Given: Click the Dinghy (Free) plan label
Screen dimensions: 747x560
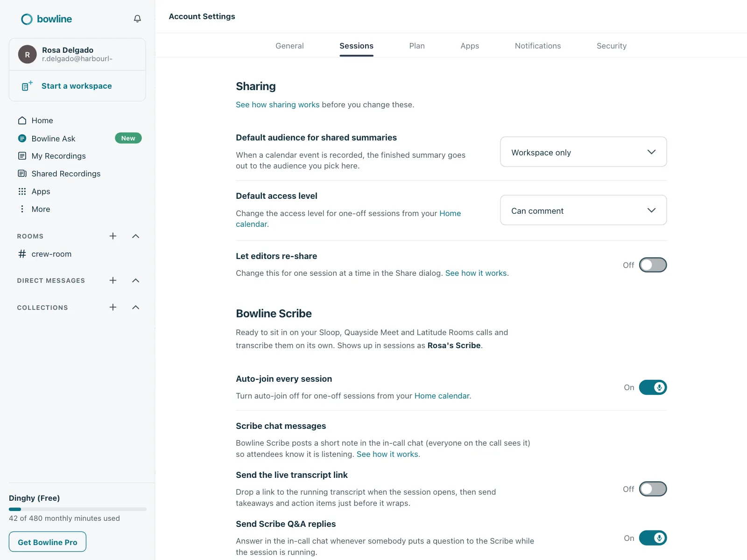Looking at the screenshot, I should [x=35, y=498].
